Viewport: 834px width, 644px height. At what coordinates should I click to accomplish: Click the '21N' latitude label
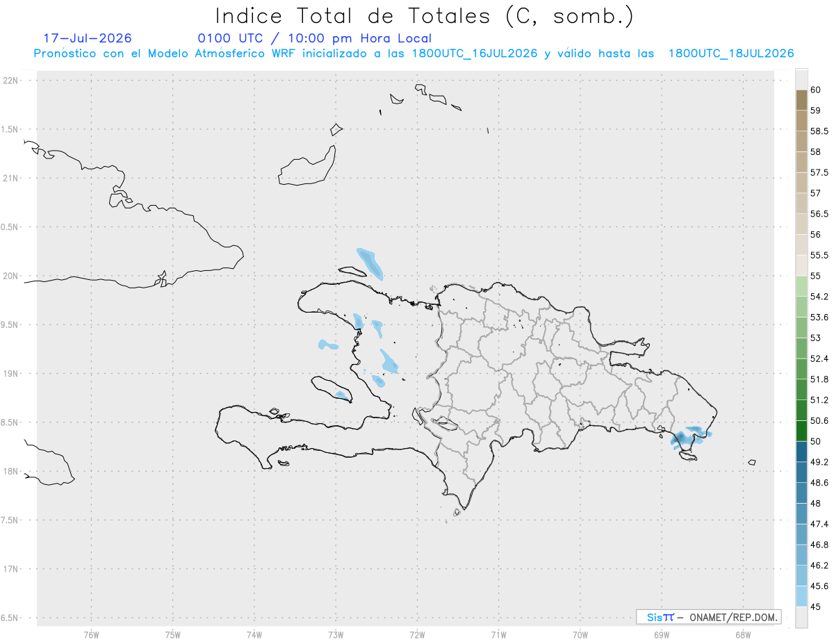(12, 178)
